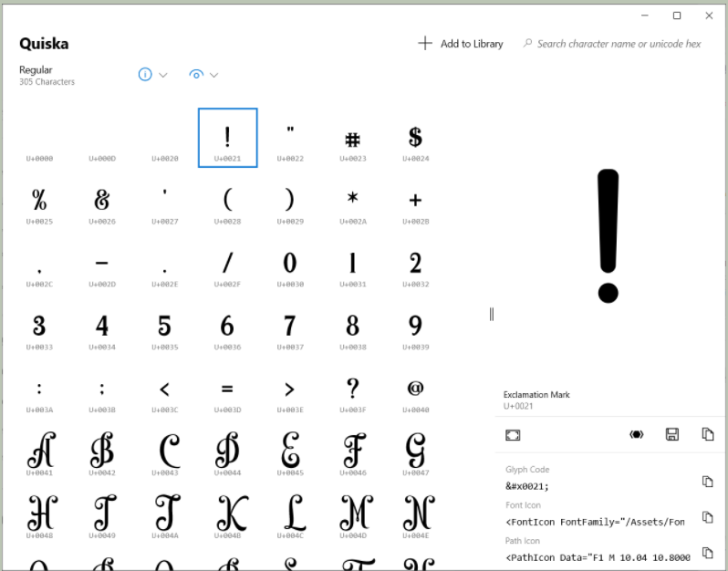
Task: Select the exclamation mark glyph U+0021
Action: pyautogui.click(x=227, y=138)
